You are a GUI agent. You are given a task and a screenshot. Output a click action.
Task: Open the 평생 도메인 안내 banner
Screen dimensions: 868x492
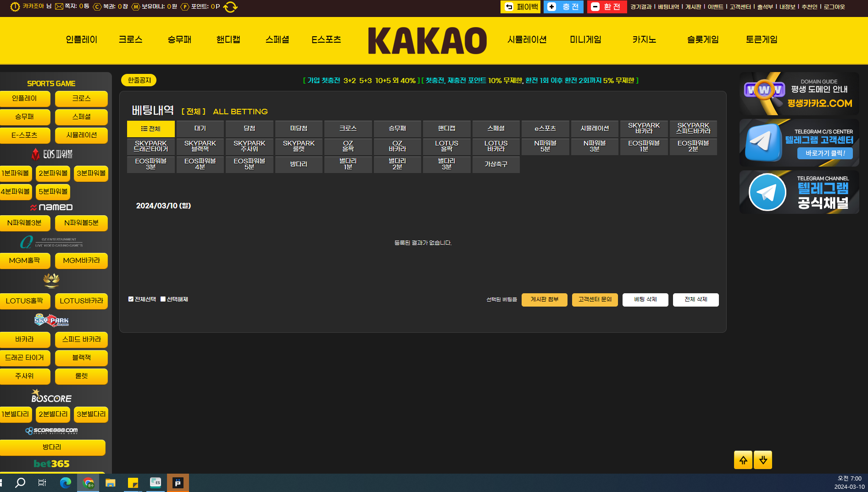pos(799,94)
